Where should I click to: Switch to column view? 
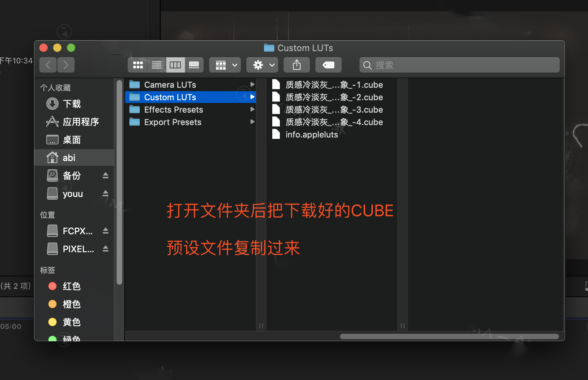pos(175,65)
